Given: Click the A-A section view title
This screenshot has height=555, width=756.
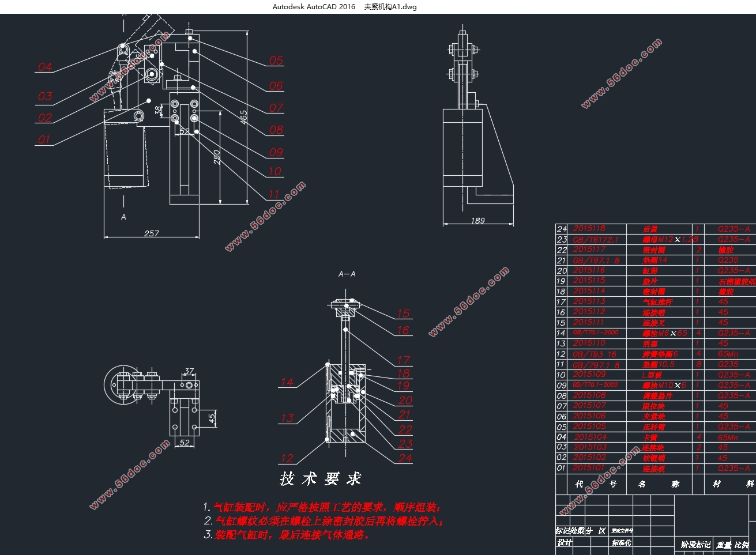Looking at the screenshot, I should pyautogui.click(x=347, y=274).
